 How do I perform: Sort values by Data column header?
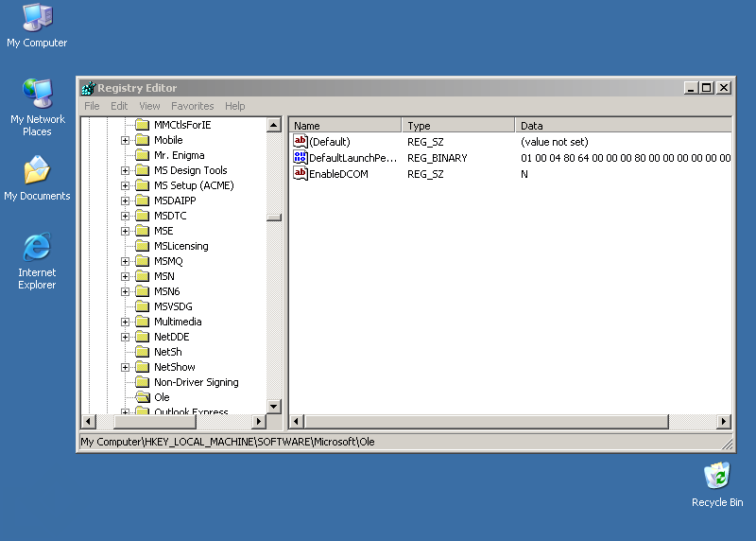(624, 126)
